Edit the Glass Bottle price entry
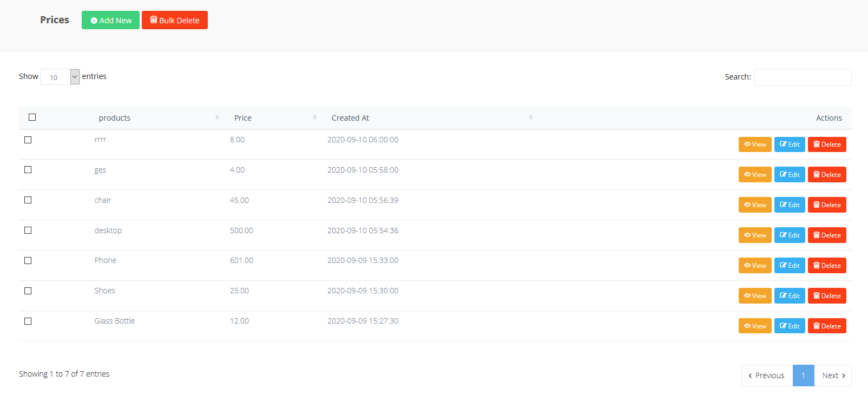The image size is (868, 395). (x=790, y=326)
